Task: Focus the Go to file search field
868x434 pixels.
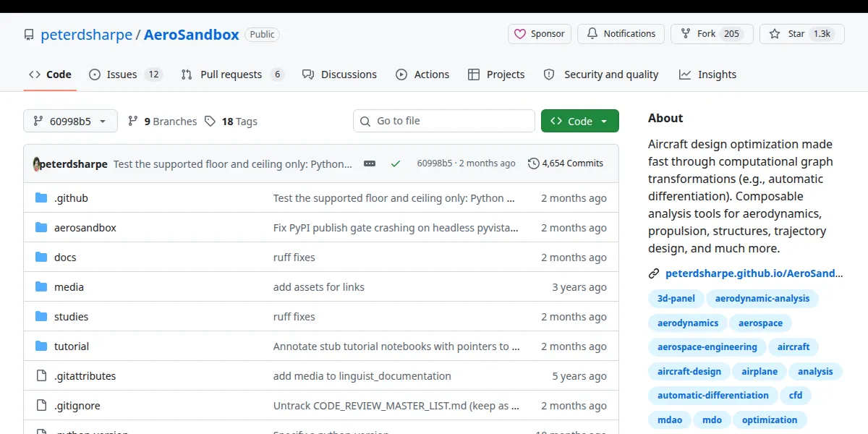Action: pos(444,121)
